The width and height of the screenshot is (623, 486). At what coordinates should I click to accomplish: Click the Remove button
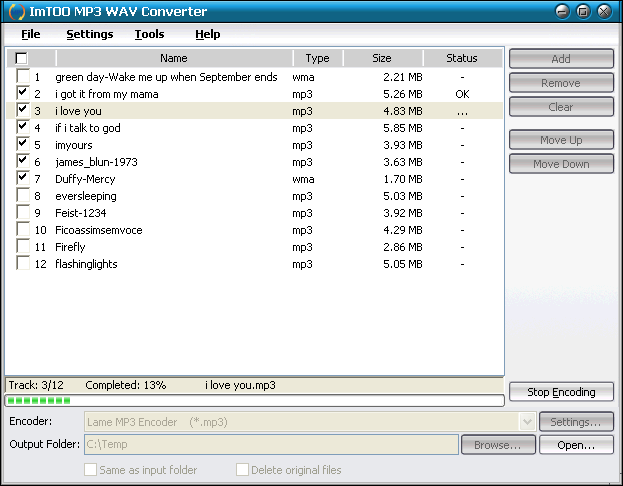click(561, 83)
